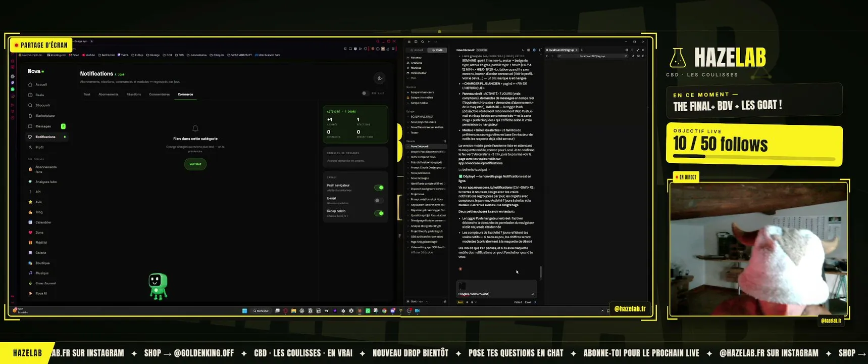Open Abonnements fans module icon
The image size is (868, 364).
(x=30, y=169)
